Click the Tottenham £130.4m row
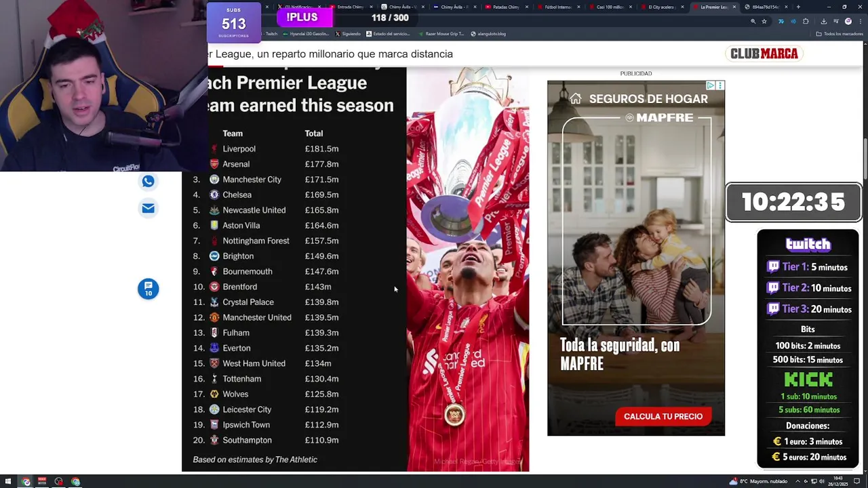 pyautogui.click(x=266, y=379)
